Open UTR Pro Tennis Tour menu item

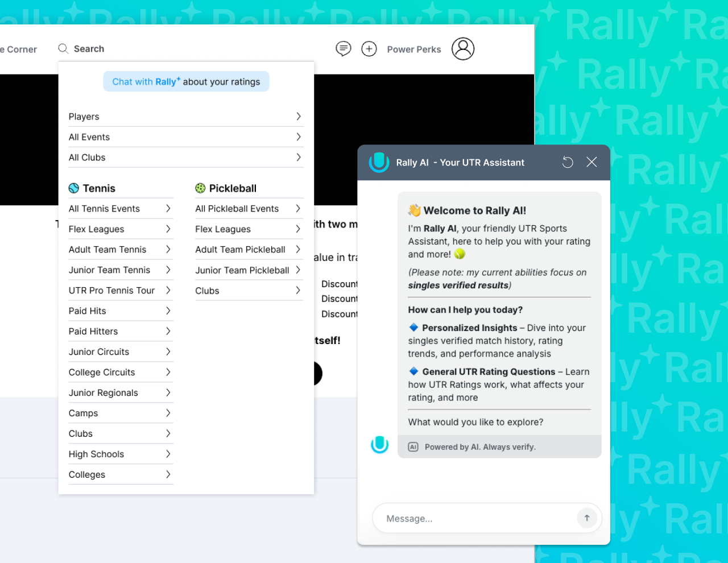click(112, 291)
